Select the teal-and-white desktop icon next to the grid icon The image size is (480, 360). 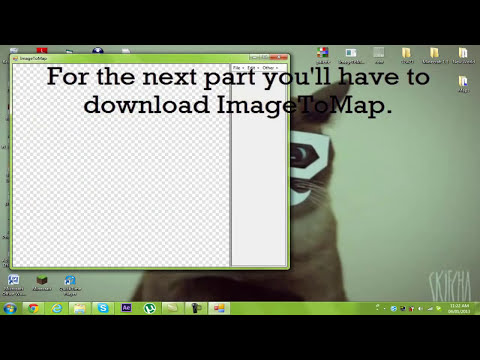pos(351,55)
